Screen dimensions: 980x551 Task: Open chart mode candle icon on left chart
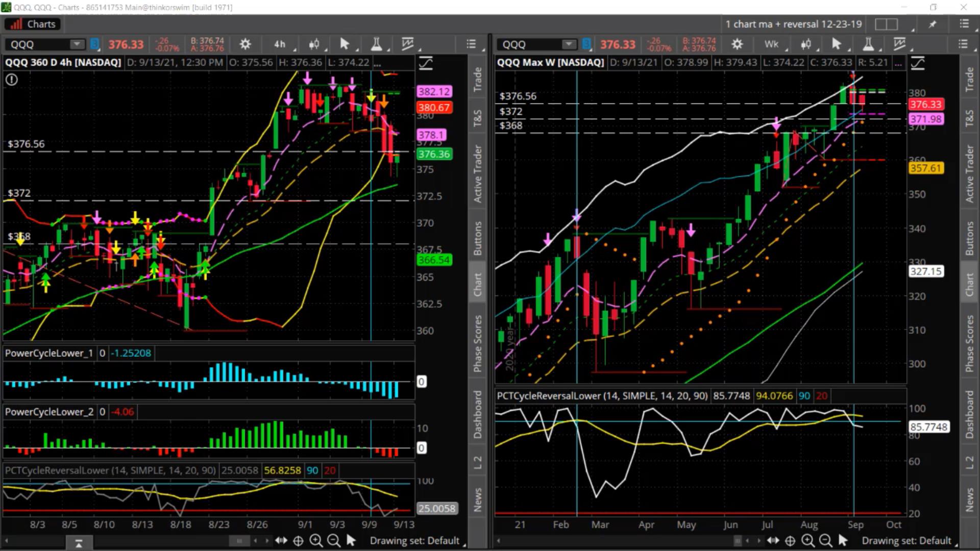314,44
